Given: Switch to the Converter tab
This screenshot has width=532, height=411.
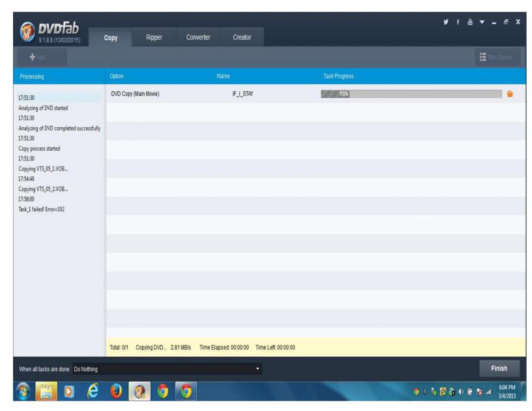Looking at the screenshot, I should [198, 37].
